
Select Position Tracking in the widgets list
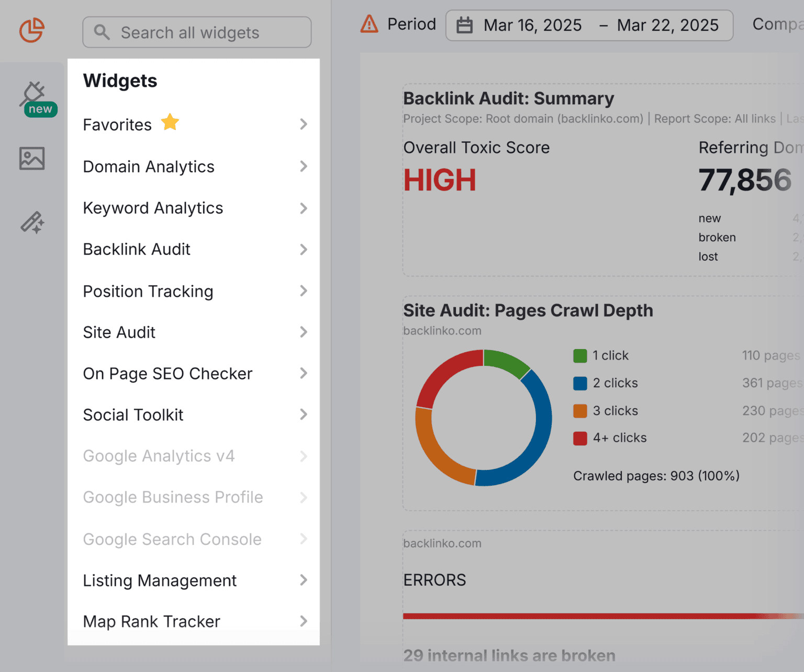[x=148, y=292]
